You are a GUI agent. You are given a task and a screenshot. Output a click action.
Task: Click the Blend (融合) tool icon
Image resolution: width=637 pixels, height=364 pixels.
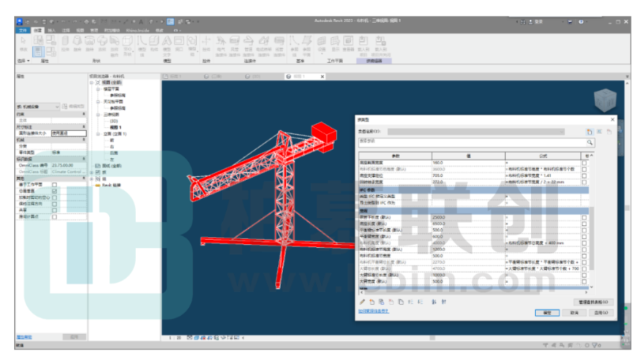[x=77, y=41]
